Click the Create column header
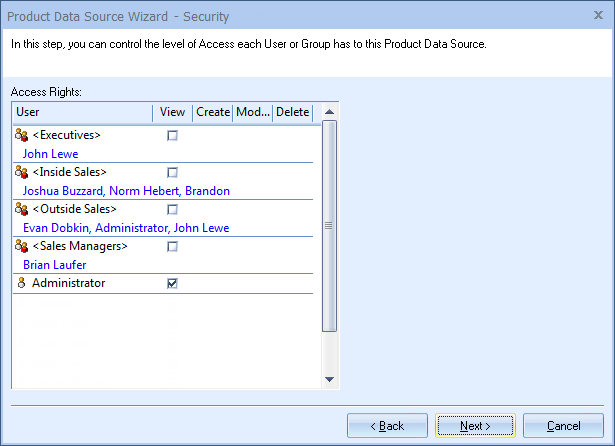The image size is (615, 446). tap(212, 112)
